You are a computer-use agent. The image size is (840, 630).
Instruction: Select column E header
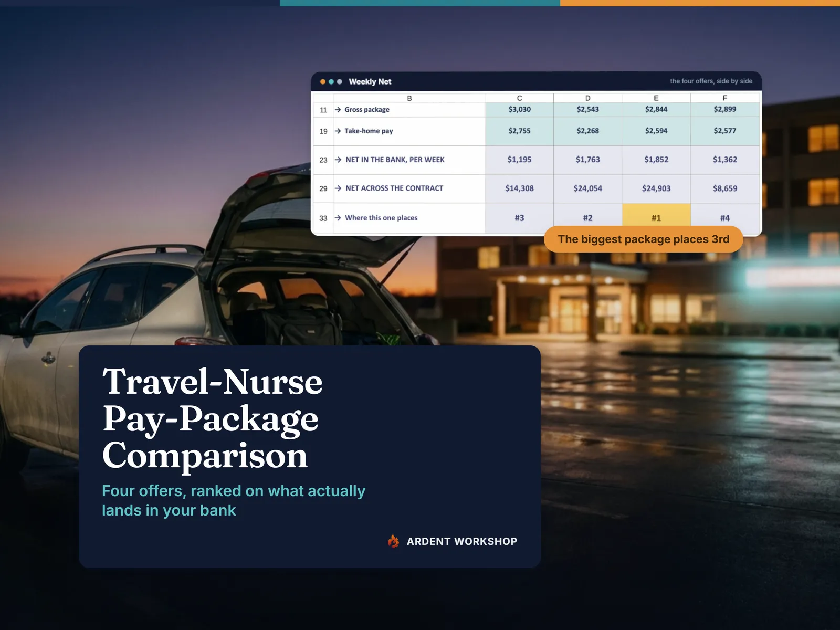656,98
